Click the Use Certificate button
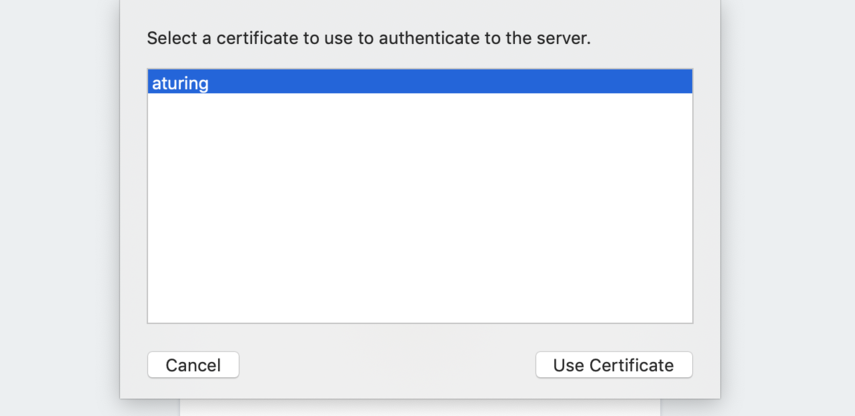This screenshot has height=416, width=855. click(x=613, y=365)
